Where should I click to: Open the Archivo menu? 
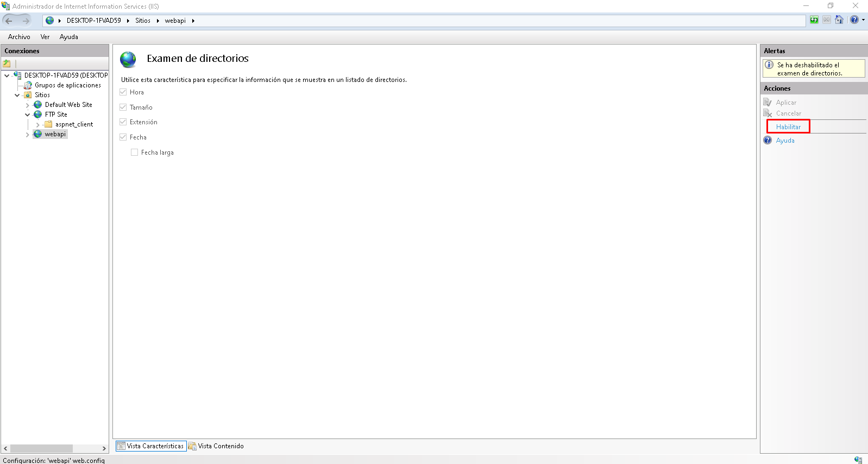tap(19, 37)
